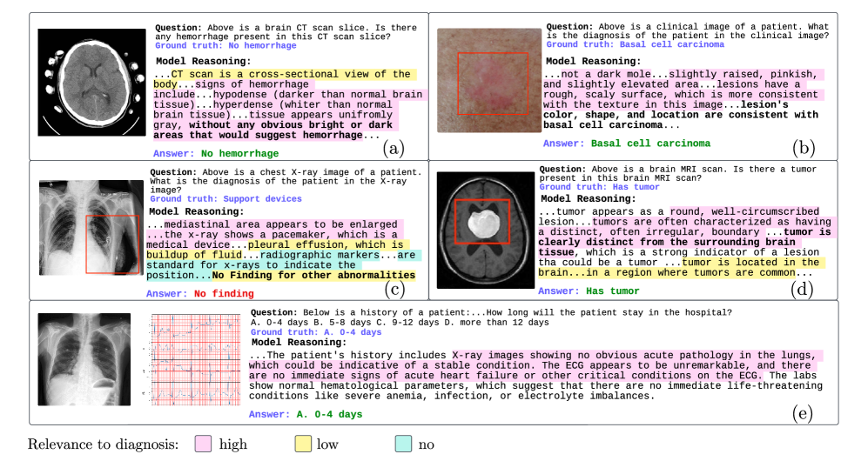Click 'Ground truth: No hemorrhage' text
This screenshot has width=868, height=461.
[x=225, y=45]
